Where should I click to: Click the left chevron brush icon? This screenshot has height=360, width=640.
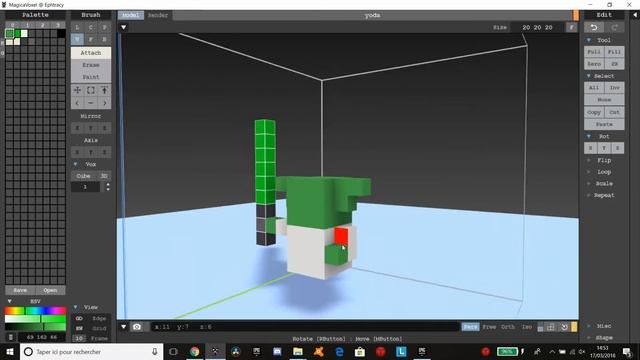77,103
